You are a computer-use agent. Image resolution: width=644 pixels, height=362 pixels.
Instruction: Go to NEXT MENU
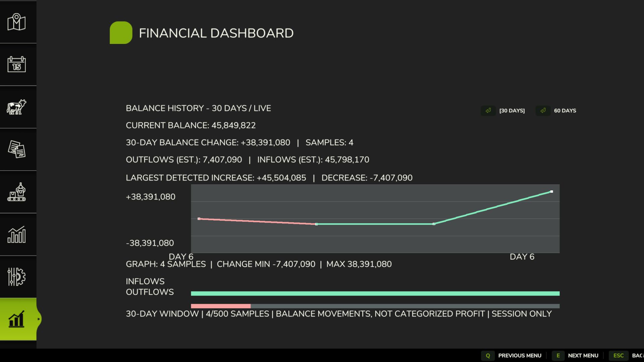coord(583,356)
